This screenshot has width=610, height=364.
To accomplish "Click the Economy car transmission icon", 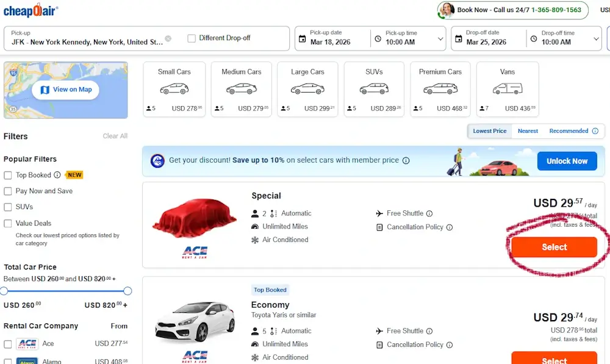I will coord(274,331).
